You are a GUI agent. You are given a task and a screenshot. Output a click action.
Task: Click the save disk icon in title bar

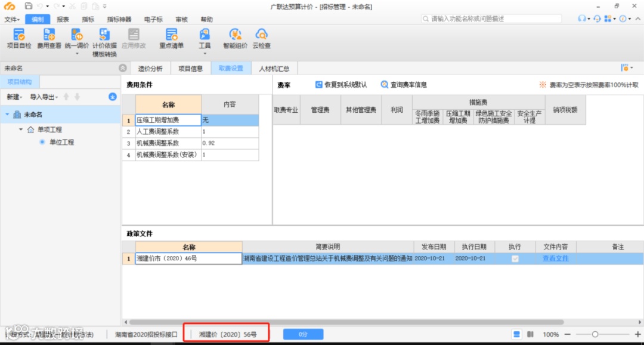pos(29,6)
